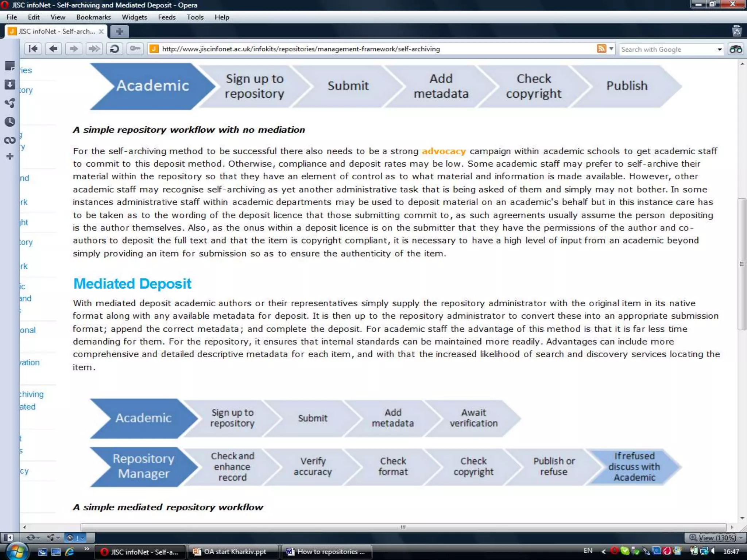This screenshot has height=560, width=747.
Task: Reload the current page
Action: tap(115, 49)
